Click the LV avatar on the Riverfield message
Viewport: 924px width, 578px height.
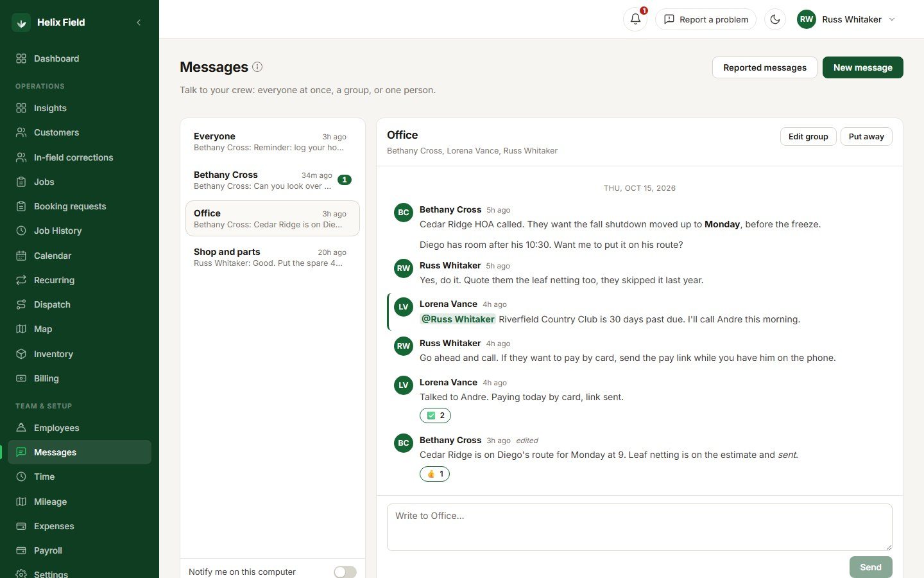[x=404, y=307]
